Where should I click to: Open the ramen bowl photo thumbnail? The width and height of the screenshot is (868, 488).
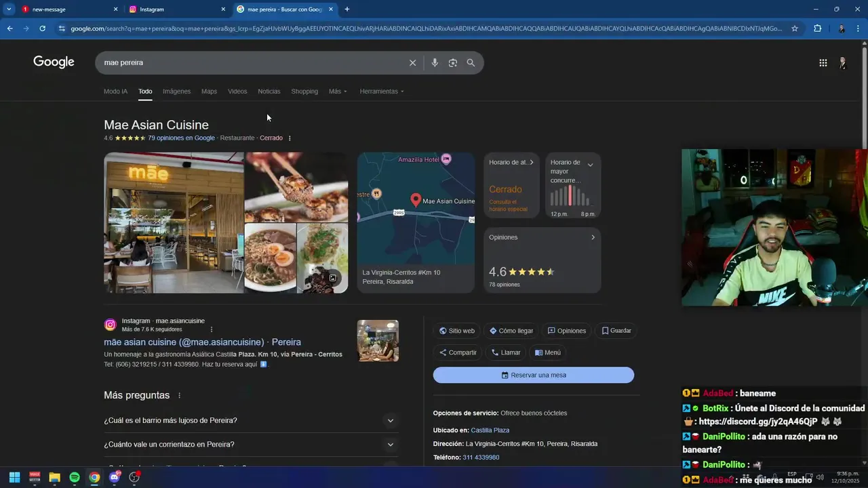coord(271,258)
